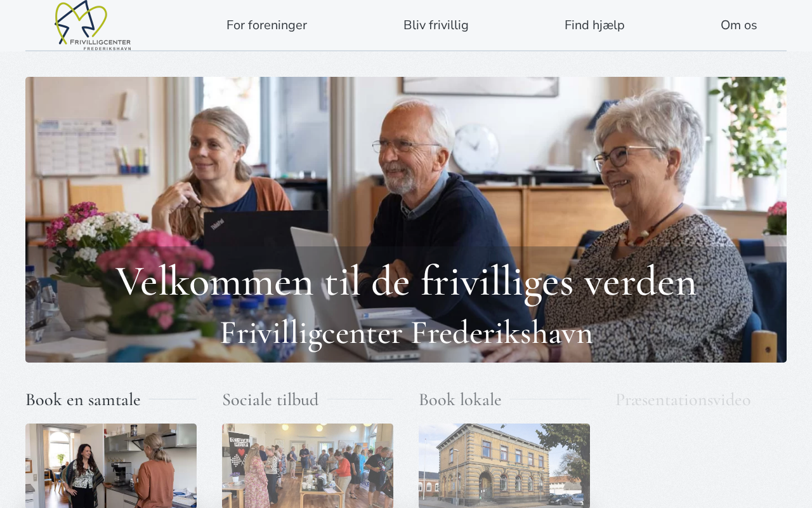
Task: Open the For foreninger menu
Action: [266, 25]
